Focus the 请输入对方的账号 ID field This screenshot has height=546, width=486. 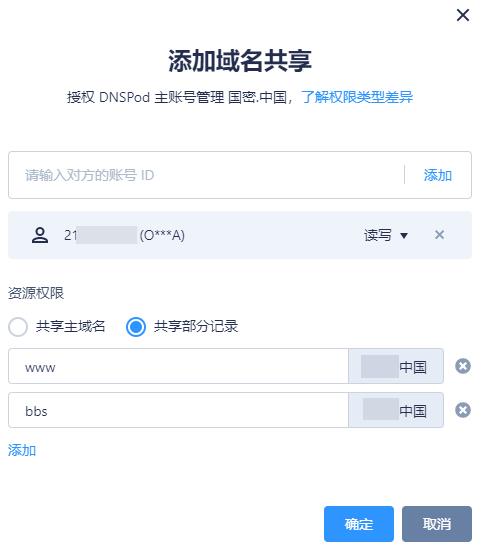pos(205,175)
